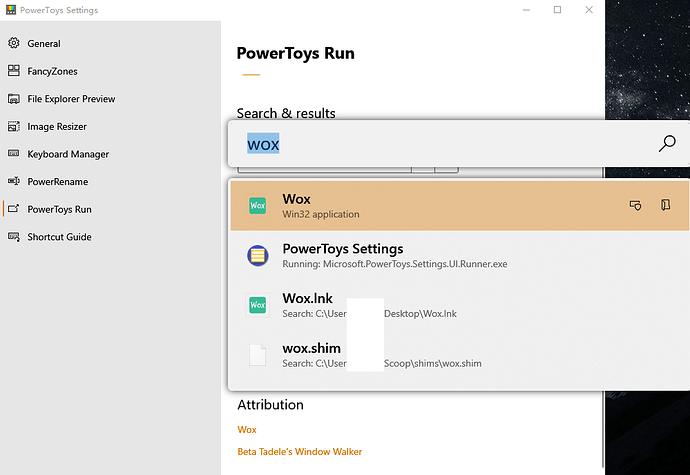Click the PowerToys logo in title bar
The height and width of the screenshot is (475, 690).
click(x=11, y=10)
